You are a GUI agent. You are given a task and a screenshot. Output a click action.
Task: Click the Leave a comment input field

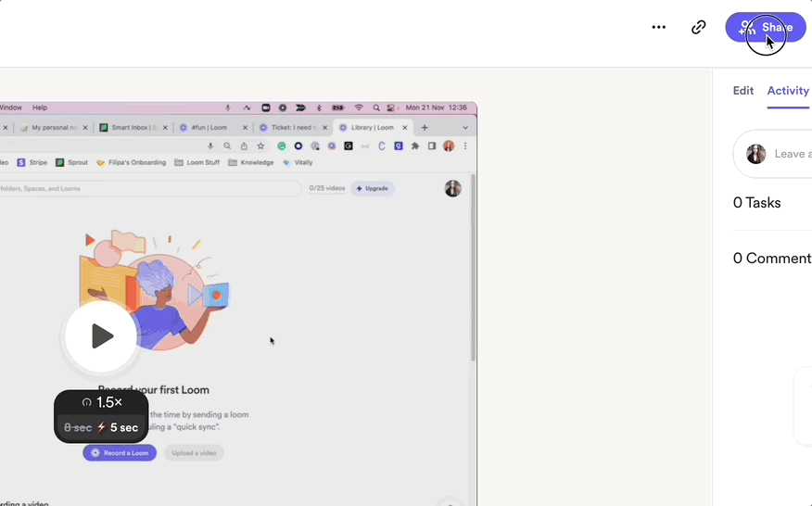[x=792, y=154]
